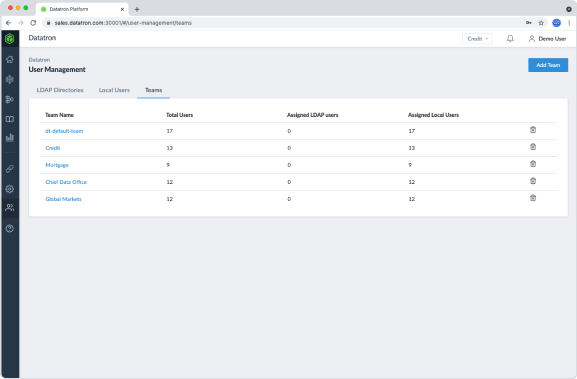
Task: Click the Total Users value 13 for Credit
Action: pyautogui.click(x=170, y=148)
